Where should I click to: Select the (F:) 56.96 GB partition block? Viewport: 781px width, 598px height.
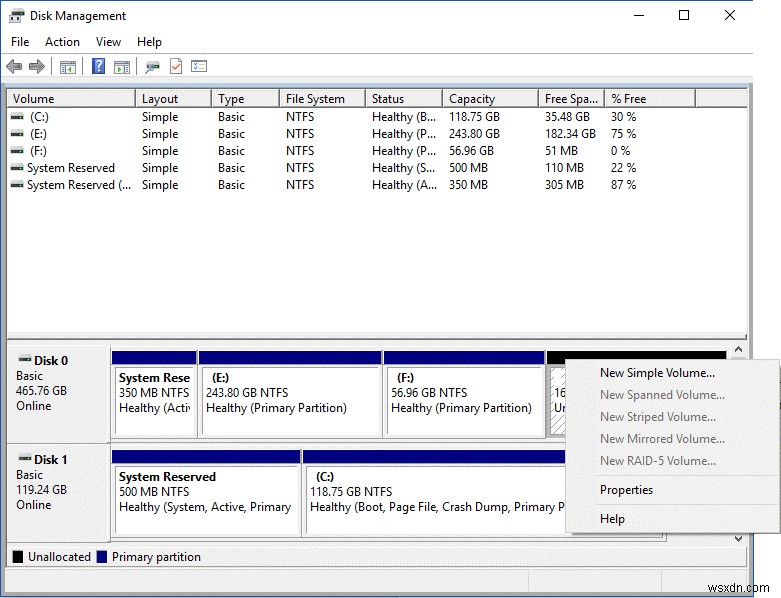(464, 394)
